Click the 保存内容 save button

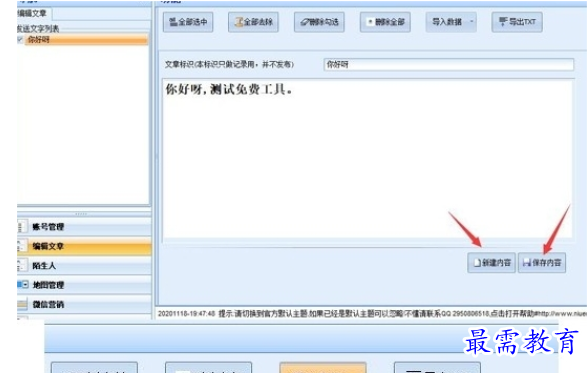pyautogui.click(x=542, y=263)
